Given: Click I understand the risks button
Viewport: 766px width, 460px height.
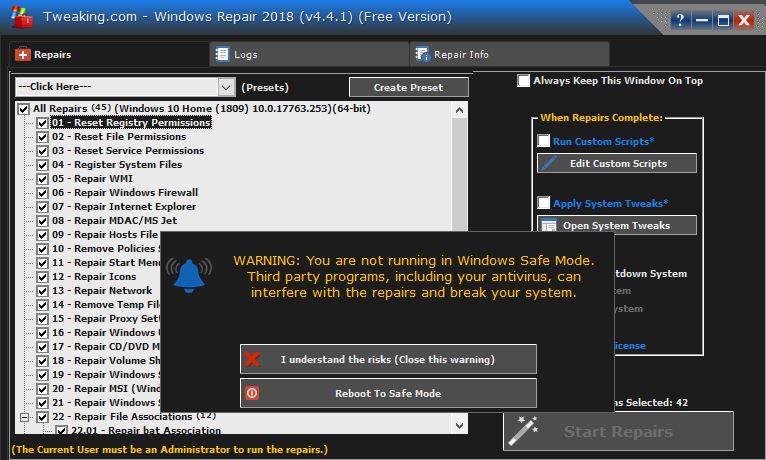Looking at the screenshot, I should coord(388,359).
